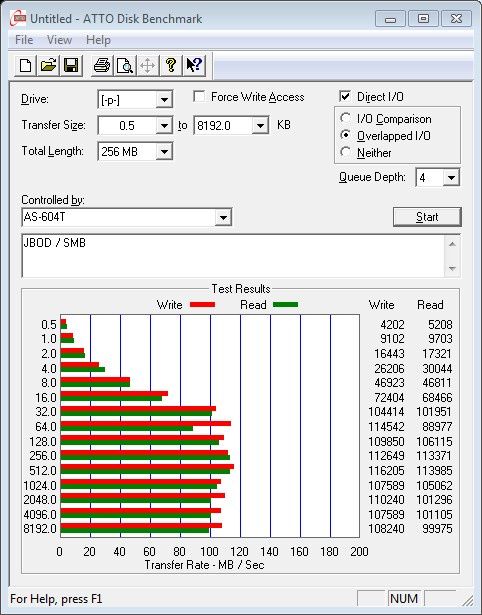
Task: Start the benchmark with Start button
Action: 427,217
